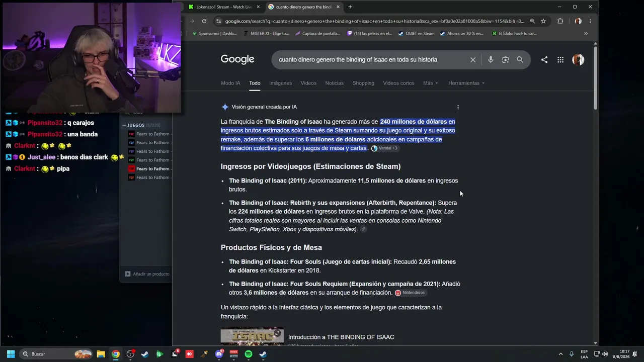This screenshot has height=362, width=644.
Task: Open the MISTER XI bookmark
Action: tap(266, 34)
